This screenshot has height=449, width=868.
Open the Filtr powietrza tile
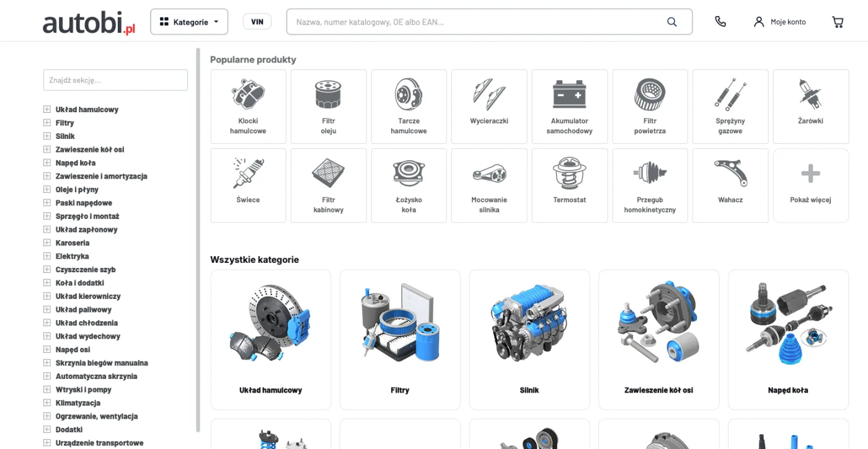point(650,107)
